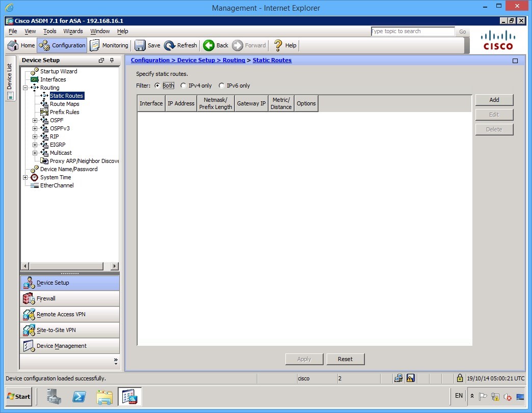Click the Reset button
532x413 pixels.
click(x=345, y=359)
